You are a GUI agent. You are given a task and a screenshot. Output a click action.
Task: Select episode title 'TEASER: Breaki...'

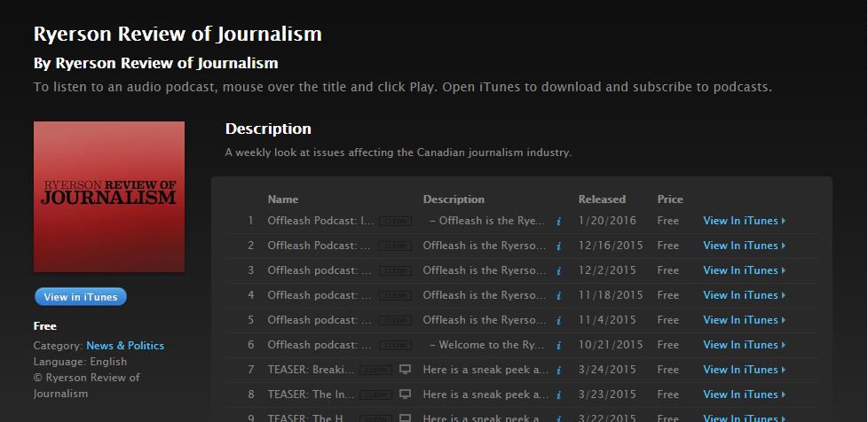(x=311, y=370)
